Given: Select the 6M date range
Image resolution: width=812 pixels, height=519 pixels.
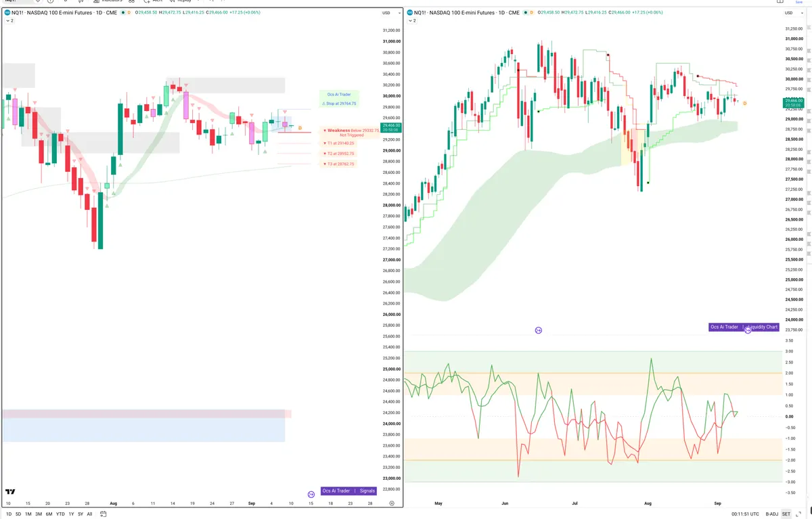Looking at the screenshot, I should pos(49,514).
